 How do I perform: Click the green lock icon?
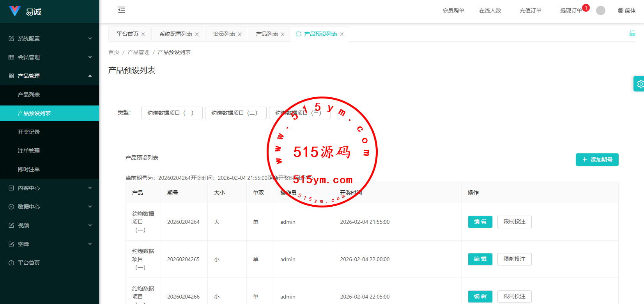click(632, 33)
